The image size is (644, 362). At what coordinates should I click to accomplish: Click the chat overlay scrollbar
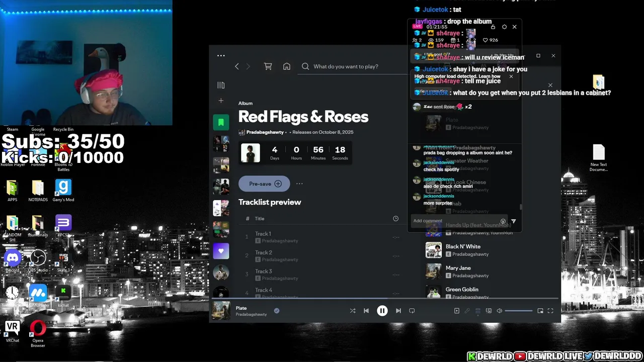pos(521,207)
